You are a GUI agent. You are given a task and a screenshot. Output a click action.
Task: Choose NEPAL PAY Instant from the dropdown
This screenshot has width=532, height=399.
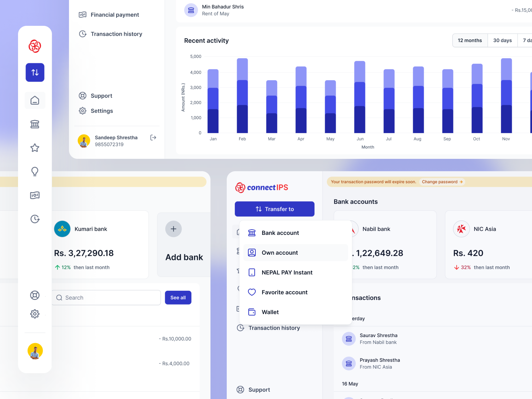(287, 272)
